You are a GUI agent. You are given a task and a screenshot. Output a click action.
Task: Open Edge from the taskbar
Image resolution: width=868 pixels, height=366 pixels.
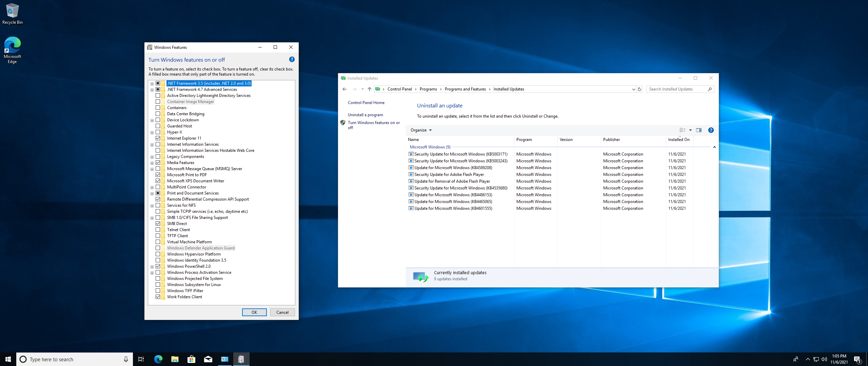pyautogui.click(x=158, y=359)
